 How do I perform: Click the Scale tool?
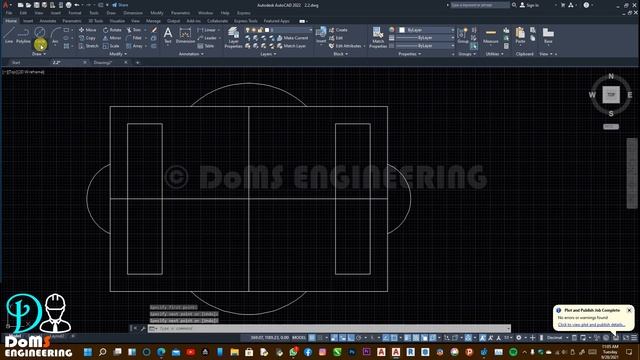pyautogui.click(x=111, y=46)
